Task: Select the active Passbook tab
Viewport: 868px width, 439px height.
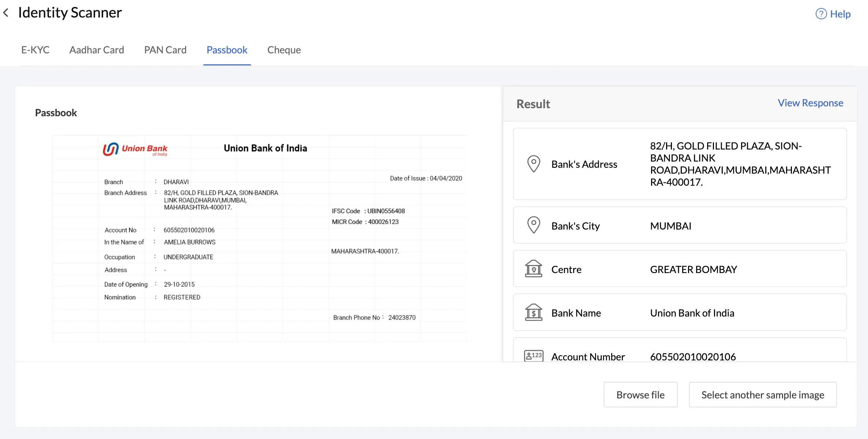Action: (x=227, y=50)
